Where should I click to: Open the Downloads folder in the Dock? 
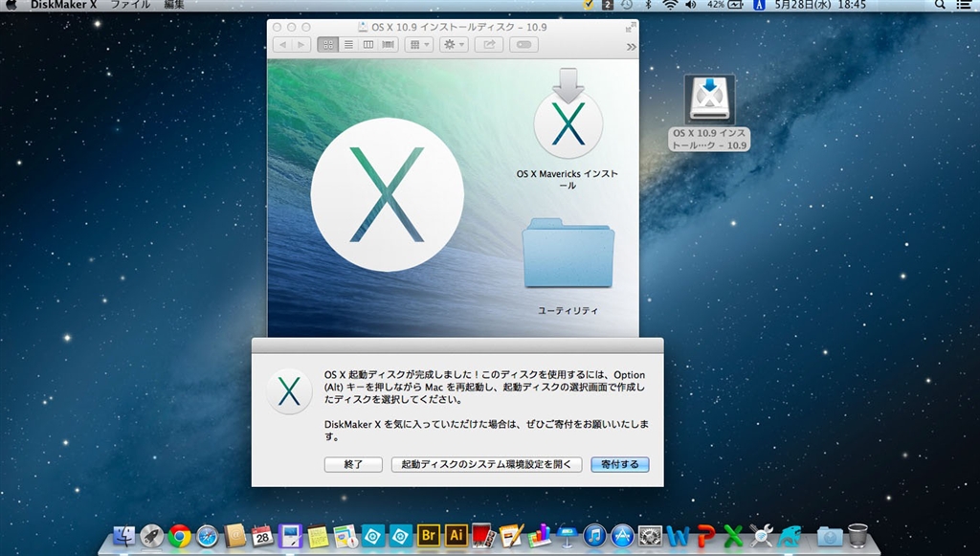(830, 536)
